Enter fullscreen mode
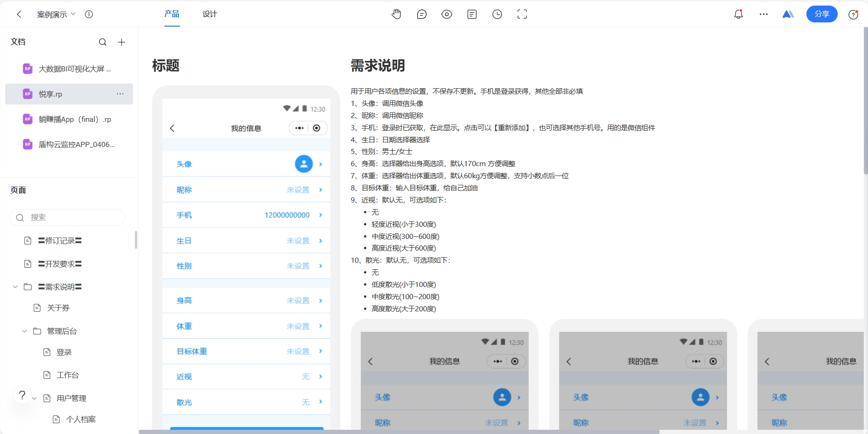The image size is (868, 434). pos(522,14)
